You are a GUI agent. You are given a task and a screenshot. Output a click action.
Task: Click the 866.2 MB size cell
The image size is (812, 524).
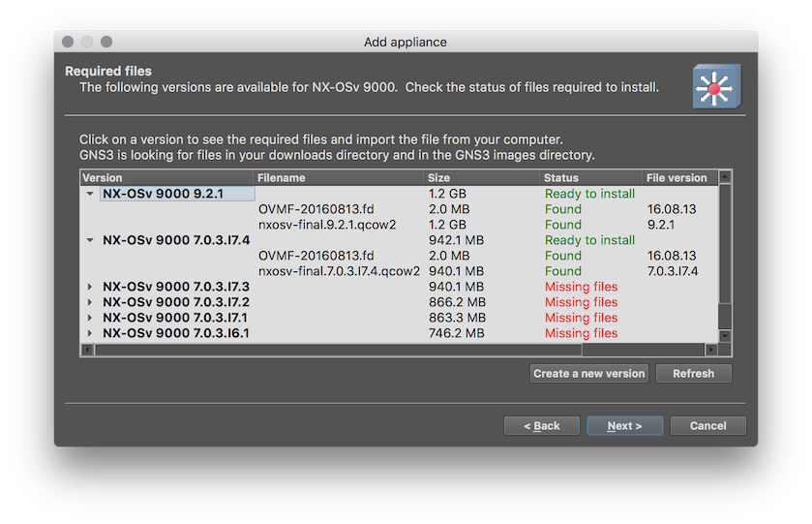click(x=457, y=302)
